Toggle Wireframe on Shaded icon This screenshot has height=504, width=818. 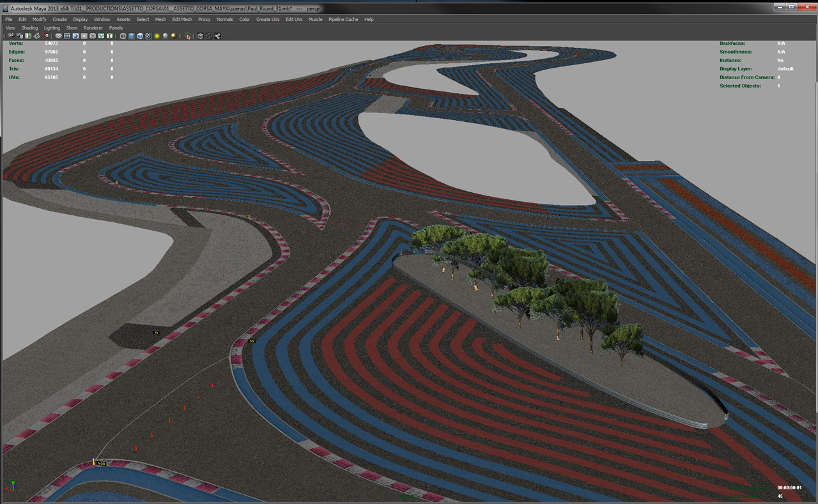[x=140, y=36]
